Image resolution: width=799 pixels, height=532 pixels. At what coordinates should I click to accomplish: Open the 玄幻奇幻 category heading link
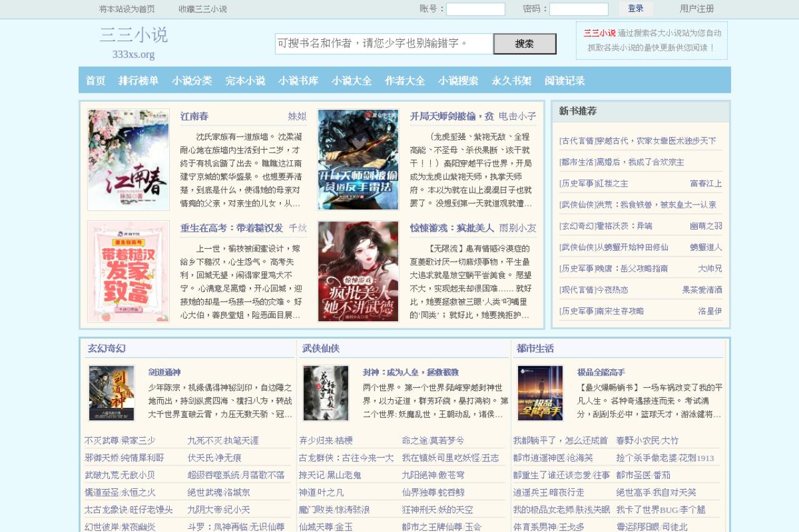(107, 349)
